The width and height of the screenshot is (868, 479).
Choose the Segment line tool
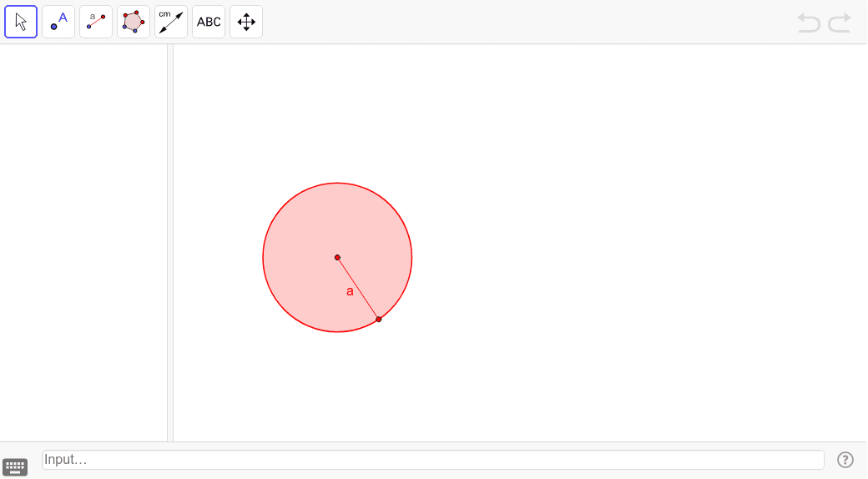coord(96,23)
